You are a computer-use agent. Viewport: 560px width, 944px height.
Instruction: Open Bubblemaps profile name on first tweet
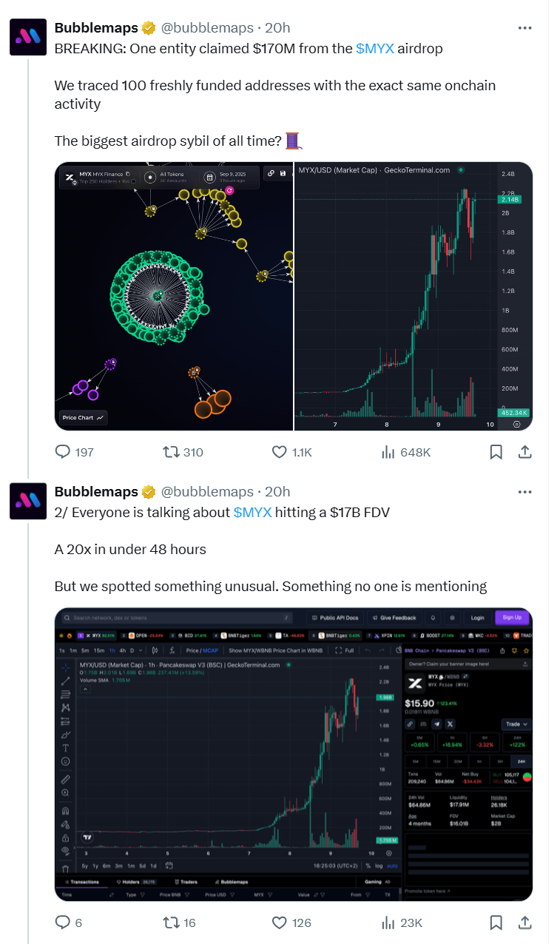click(x=96, y=28)
